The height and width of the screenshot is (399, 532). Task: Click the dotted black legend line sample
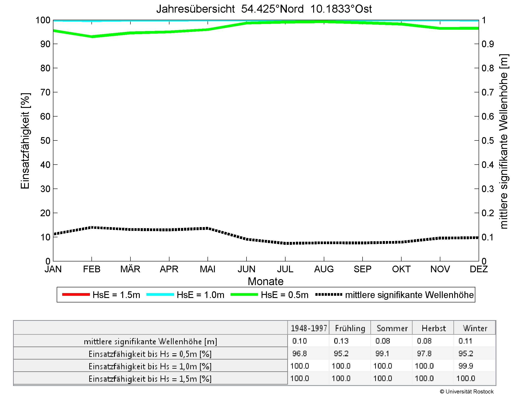coord(328,295)
